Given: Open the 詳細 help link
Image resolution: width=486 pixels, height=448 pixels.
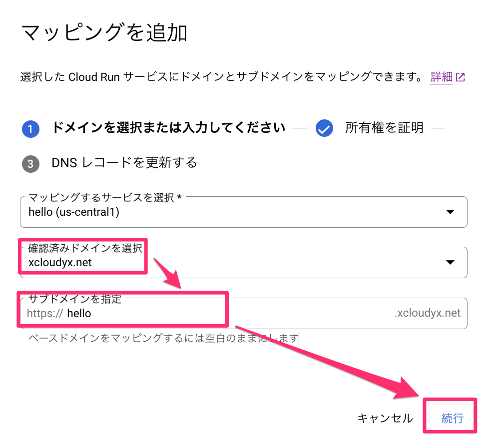Looking at the screenshot, I should pos(442,77).
